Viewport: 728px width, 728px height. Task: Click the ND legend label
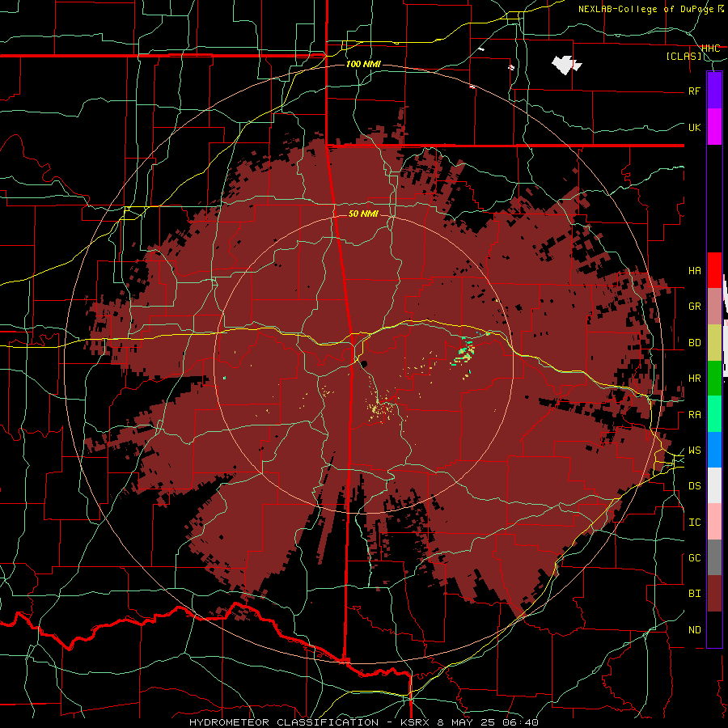click(694, 629)
